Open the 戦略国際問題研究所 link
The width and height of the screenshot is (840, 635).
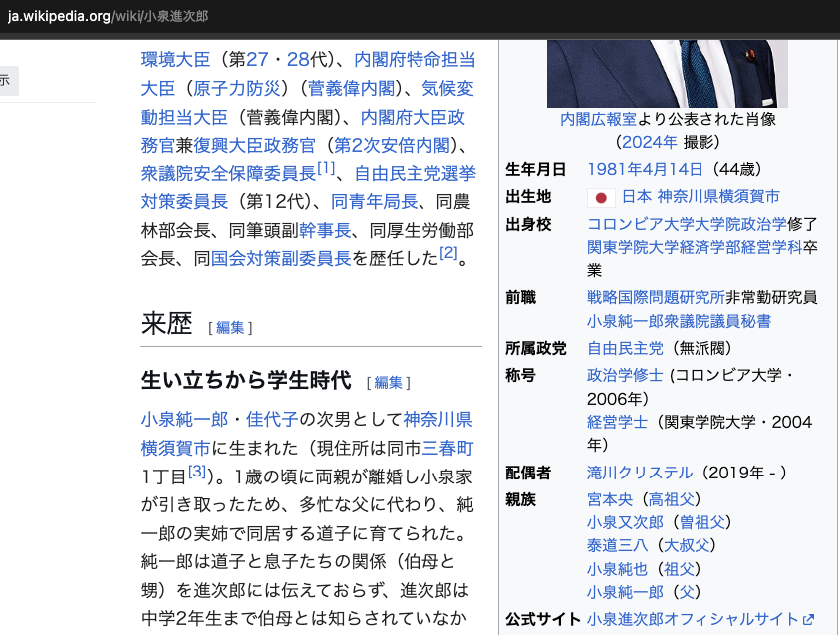[x=656, y=297]
